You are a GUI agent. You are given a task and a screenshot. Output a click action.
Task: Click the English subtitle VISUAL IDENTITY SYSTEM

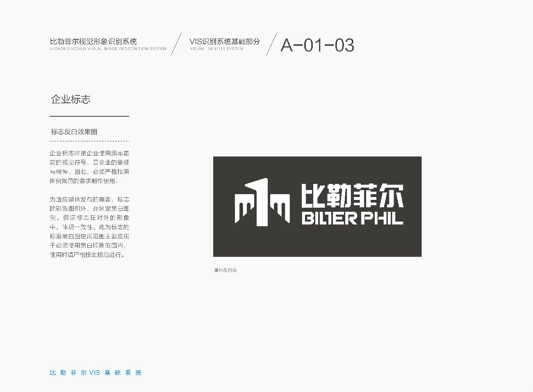coord(216,49)
